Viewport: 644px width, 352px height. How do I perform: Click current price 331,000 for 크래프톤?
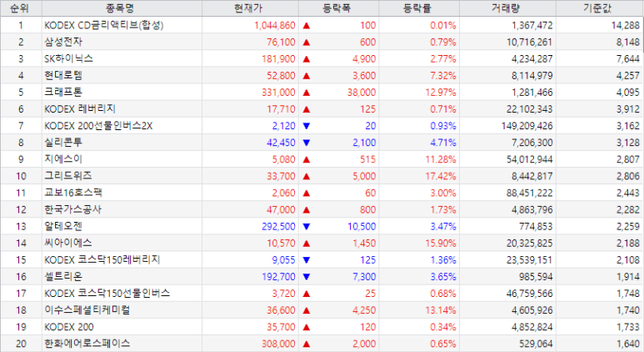point(278,93)
